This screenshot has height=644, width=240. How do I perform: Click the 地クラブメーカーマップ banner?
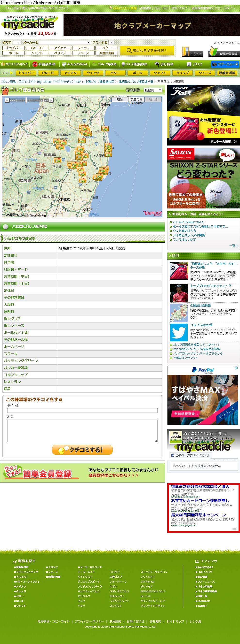click(152, 25)
